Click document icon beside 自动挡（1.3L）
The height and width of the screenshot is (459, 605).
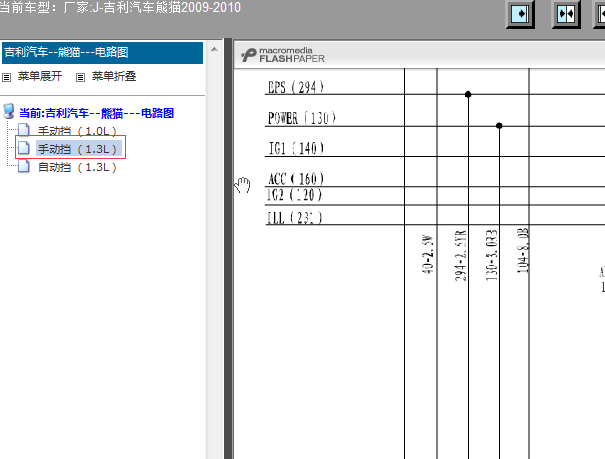tap(24, 166)
